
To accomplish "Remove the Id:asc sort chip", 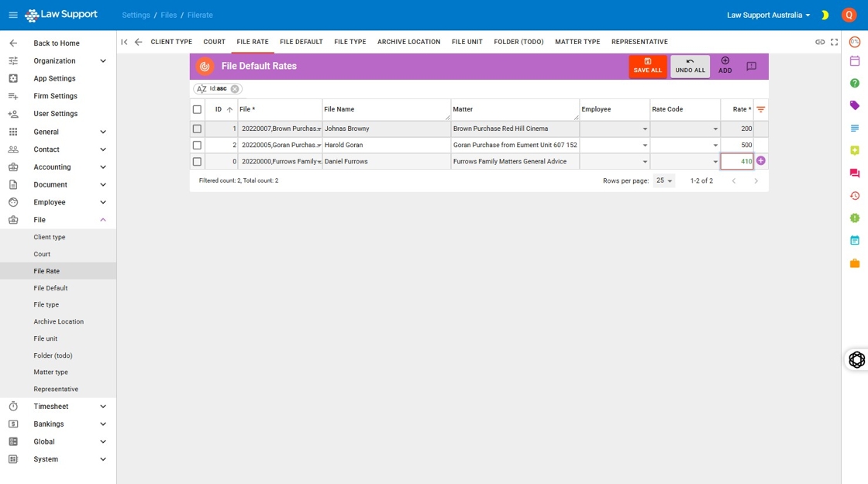I will tap(235, 89).
